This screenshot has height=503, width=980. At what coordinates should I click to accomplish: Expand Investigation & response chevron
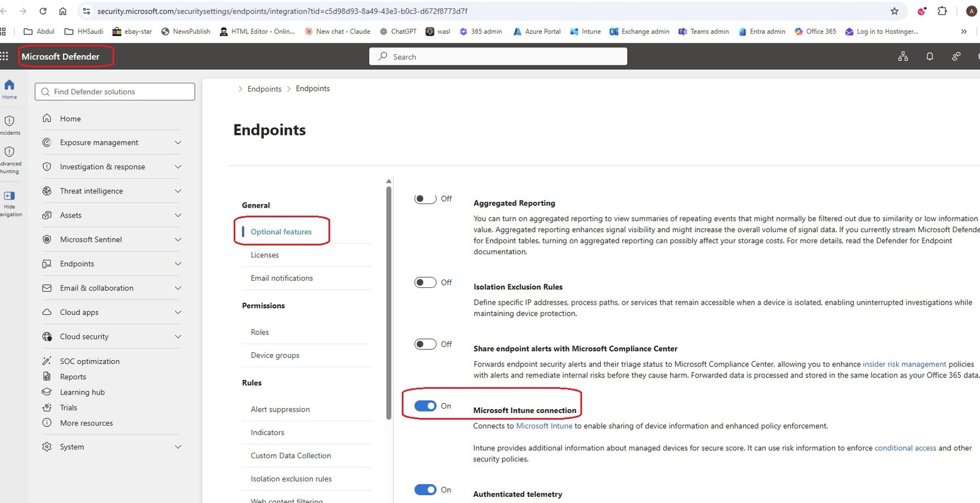178,167
